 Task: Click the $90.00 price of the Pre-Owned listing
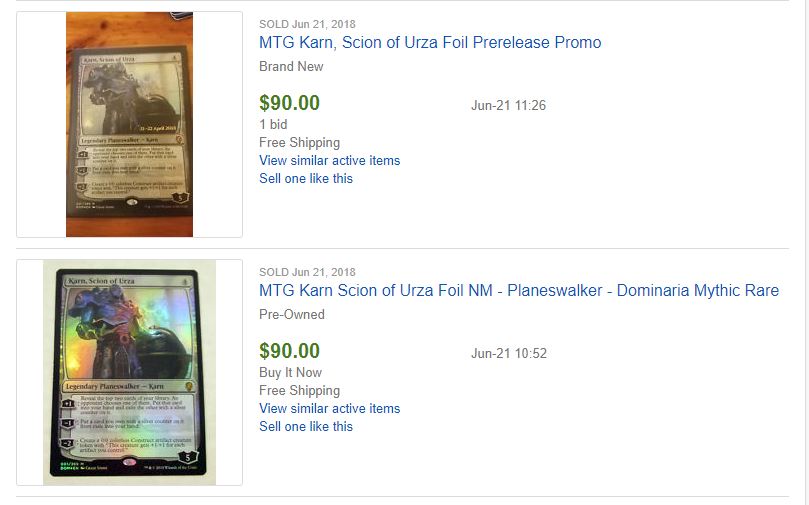tap(289, 351)
